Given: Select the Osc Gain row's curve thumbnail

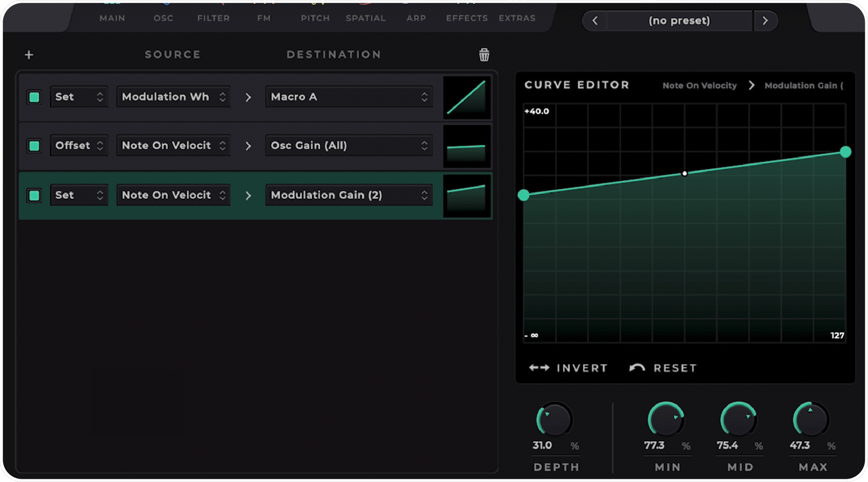Looking at the screenshot, I should [x=467, y=146].
